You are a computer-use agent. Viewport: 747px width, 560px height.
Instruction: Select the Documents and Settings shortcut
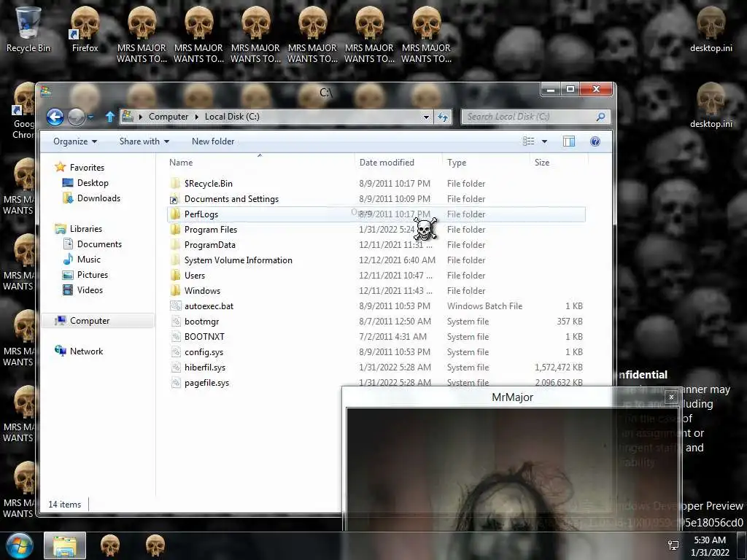[x=231, y=199]
